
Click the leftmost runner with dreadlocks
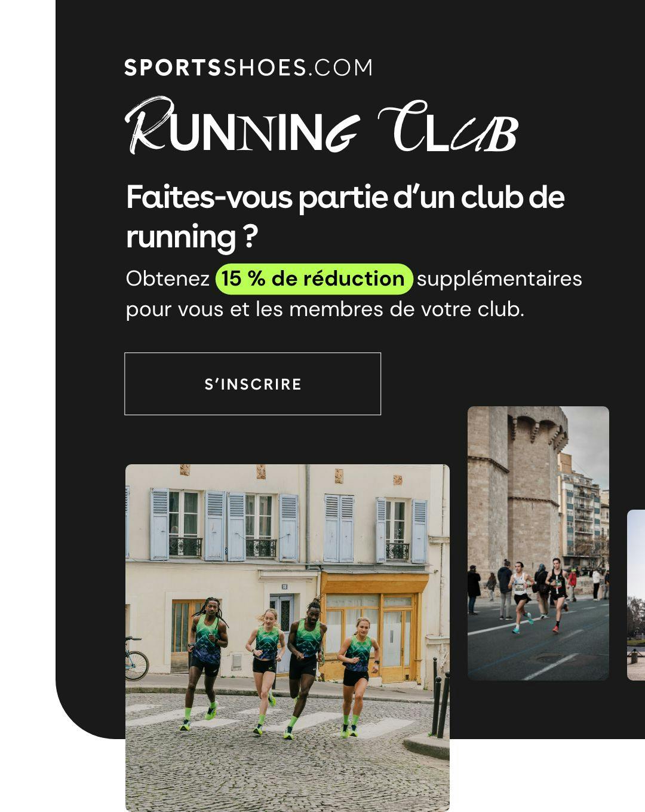(206, 663)
